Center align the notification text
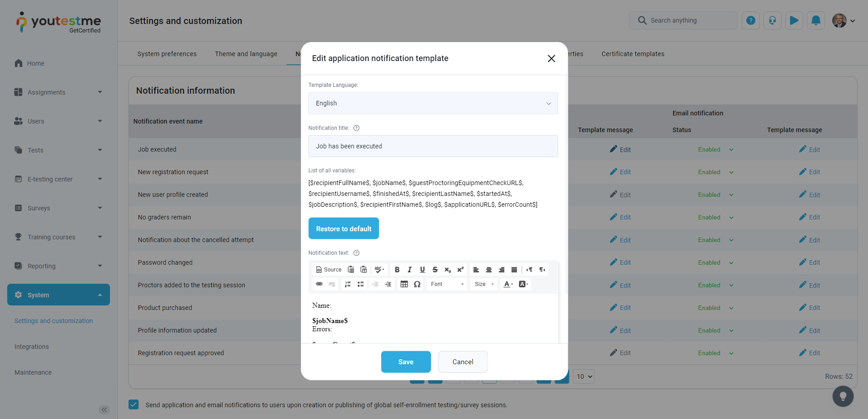Screen dimensions: 868x419 click(x=489, y=270)
